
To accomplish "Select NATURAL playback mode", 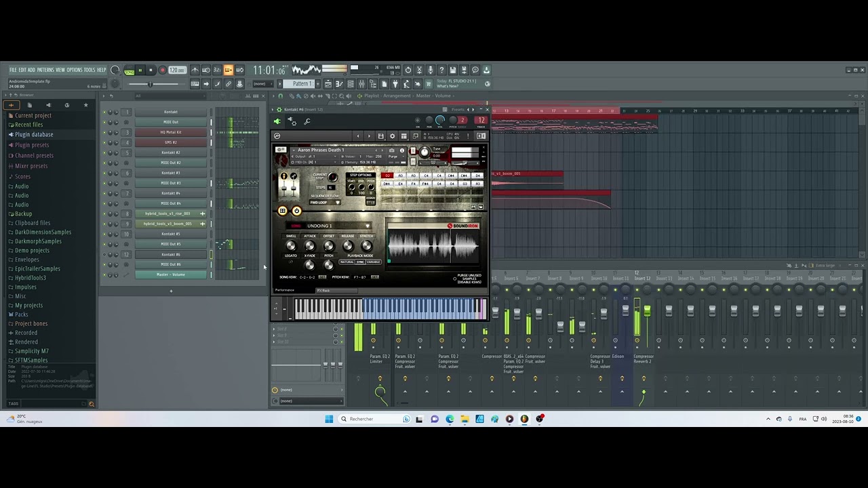I will (x=347, y=262).
